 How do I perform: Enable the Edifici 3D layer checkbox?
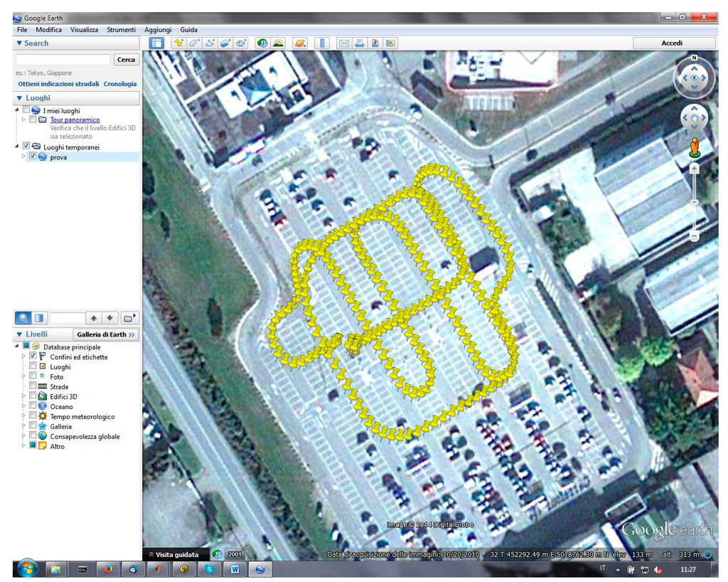[33, 396]
